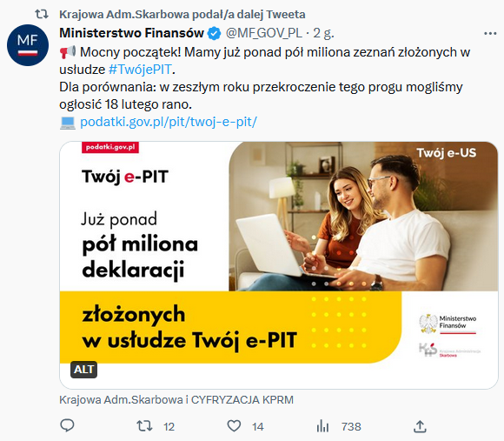
Task: Open tweet analytics via the bar chart icon
Action: 322,426
